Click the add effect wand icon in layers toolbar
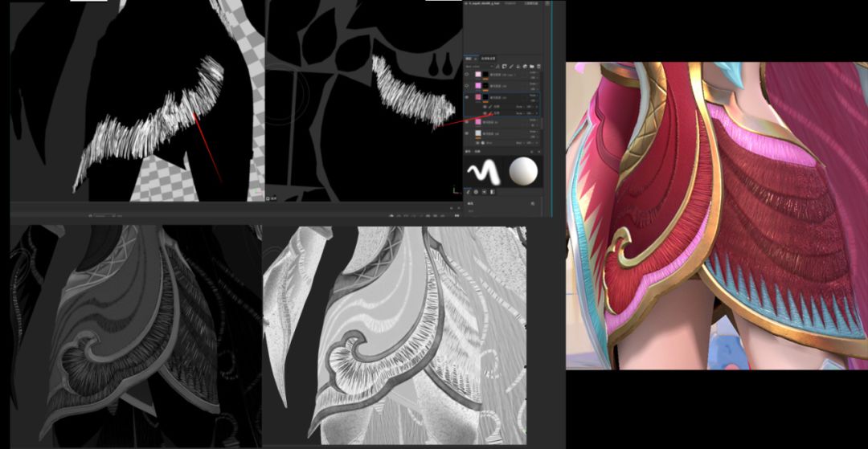The height and width of the screenshot is (449, 868). click(x=497, y=67)
